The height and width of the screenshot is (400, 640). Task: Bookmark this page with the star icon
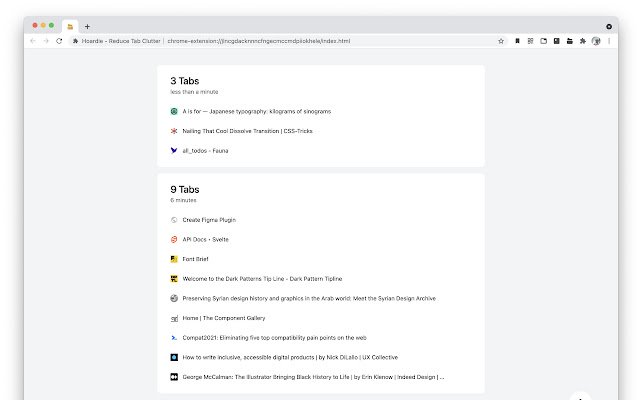501,41
